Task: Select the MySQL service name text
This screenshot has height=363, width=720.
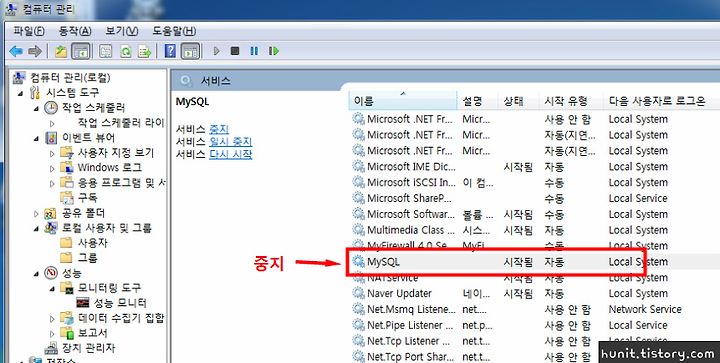Action: pyautogui.click(x=383, y=262)
